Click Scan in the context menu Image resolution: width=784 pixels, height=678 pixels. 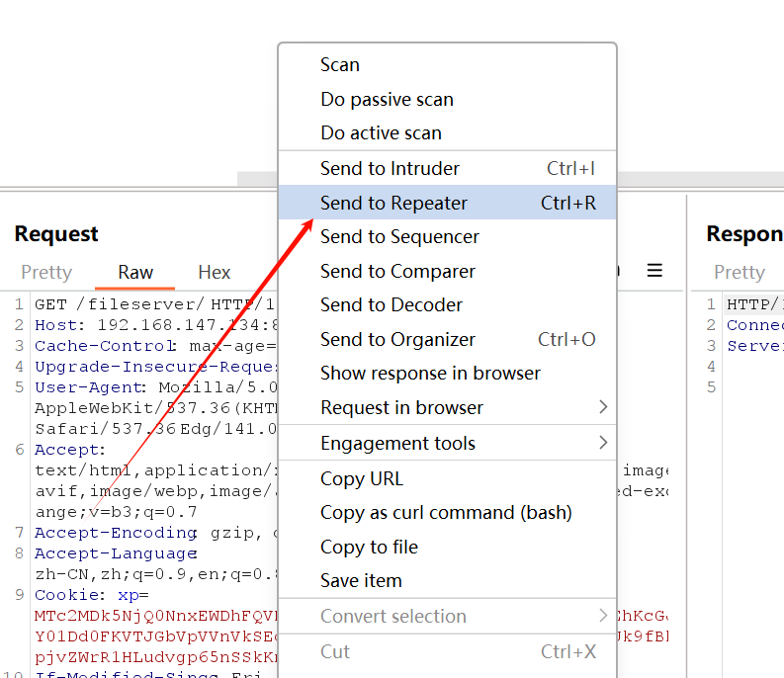[340, 65]
